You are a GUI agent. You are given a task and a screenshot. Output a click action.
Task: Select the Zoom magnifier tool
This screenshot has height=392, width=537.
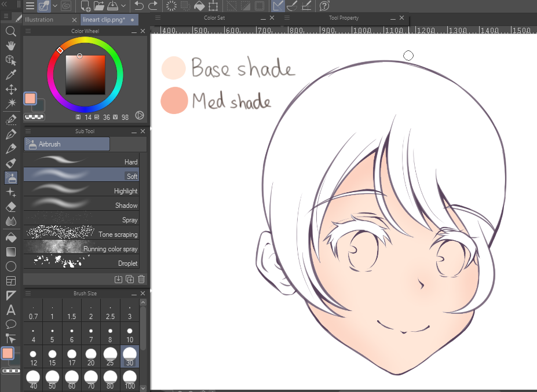[x=10, y=31]
